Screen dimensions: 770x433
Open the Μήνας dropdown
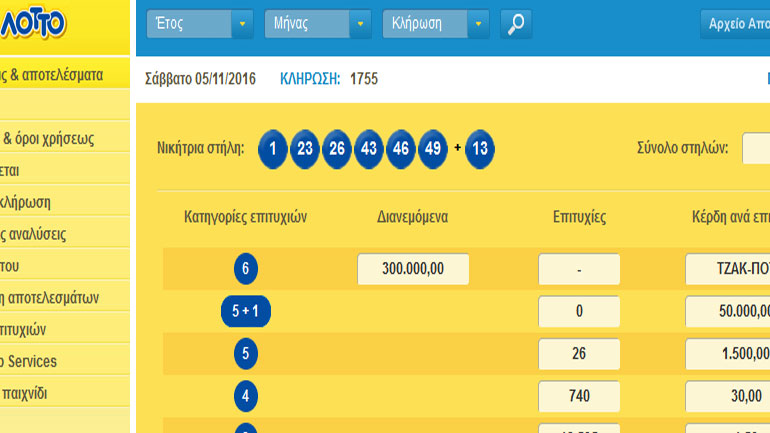(x=317, y=24)
